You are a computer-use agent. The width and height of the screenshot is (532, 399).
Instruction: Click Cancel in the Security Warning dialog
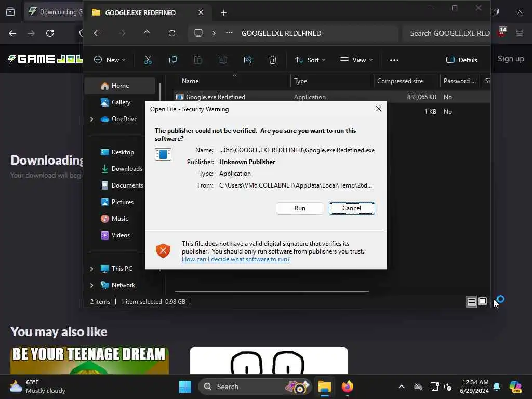tap(352, 208)
